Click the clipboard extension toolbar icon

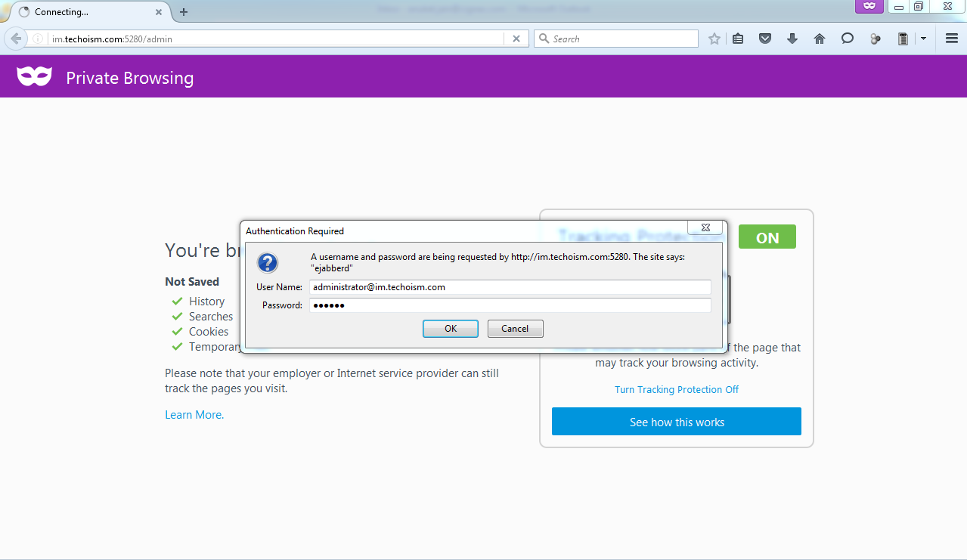pyautogui.click(x=903, y=39)
